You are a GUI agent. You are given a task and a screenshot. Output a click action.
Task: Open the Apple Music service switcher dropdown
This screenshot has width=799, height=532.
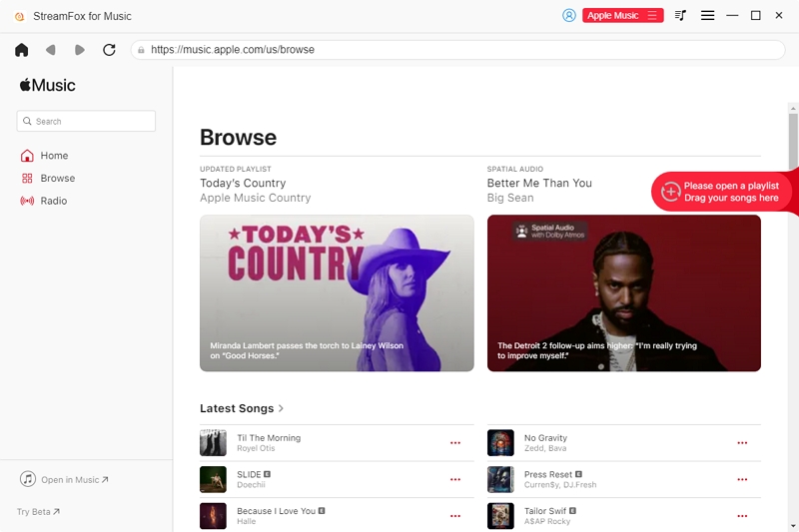[622, 15]
